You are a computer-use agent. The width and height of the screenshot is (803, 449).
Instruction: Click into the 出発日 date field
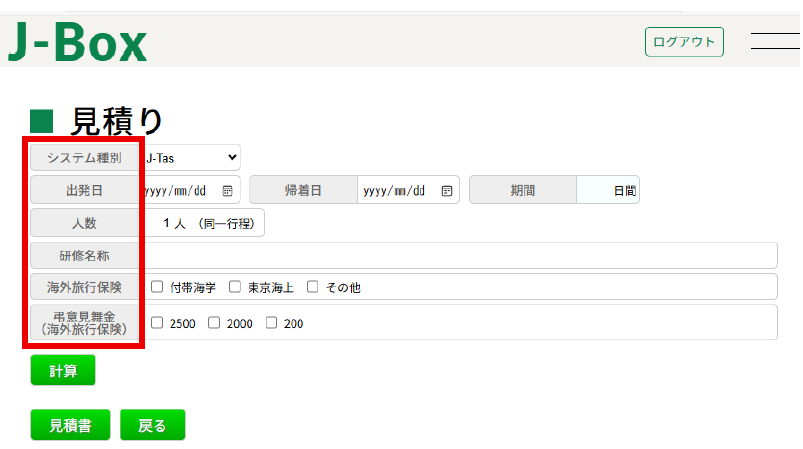(x=178, y=190)
